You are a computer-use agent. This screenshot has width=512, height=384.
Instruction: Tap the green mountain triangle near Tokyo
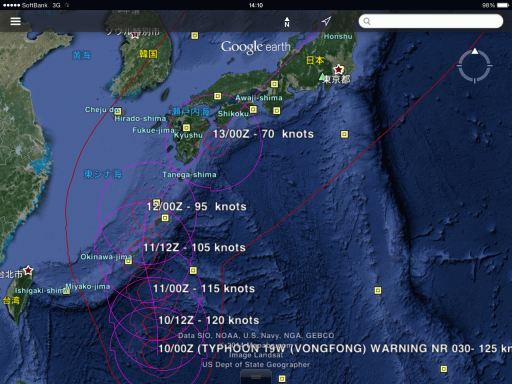click(x=322, y=77)
